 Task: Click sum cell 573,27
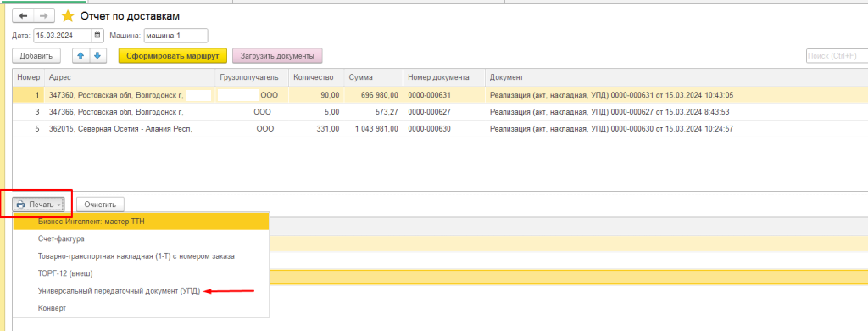coord(373,112)
